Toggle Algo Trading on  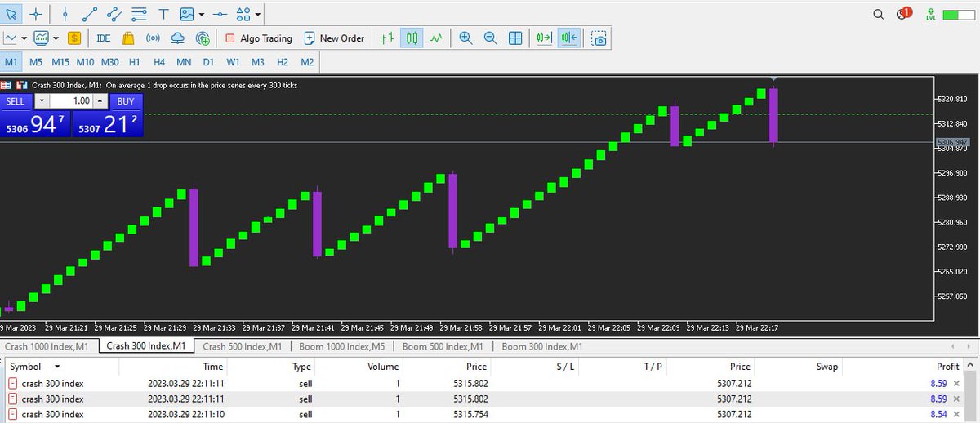258,38
